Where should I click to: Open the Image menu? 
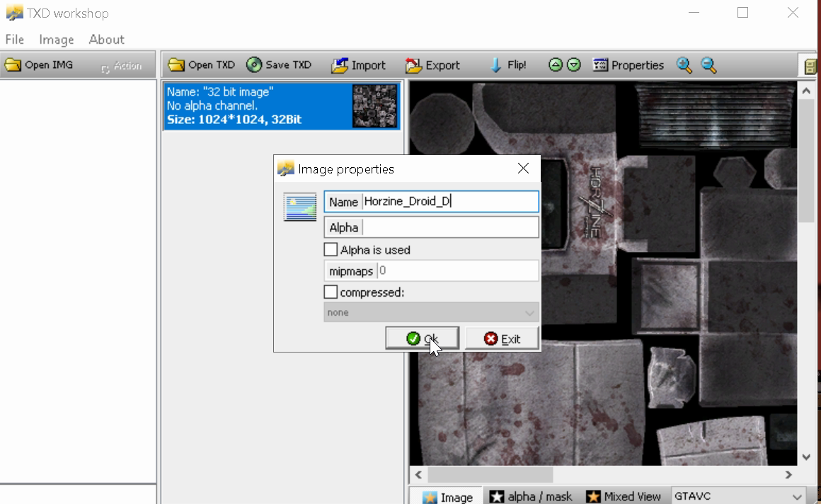click(57, 40)
